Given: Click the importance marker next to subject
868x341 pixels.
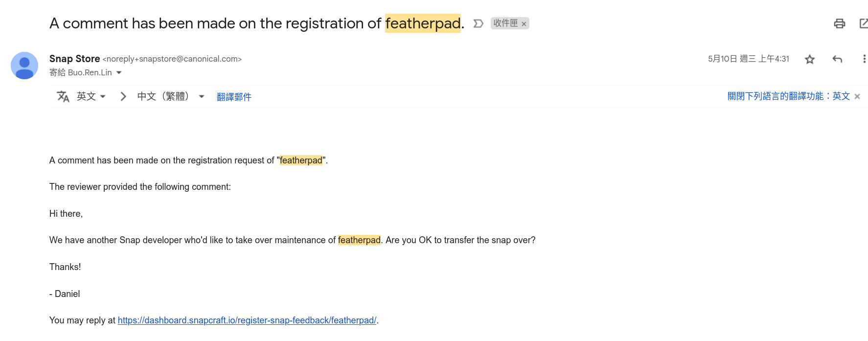Looking at the screenshot, I should click(x=478, y=23).
